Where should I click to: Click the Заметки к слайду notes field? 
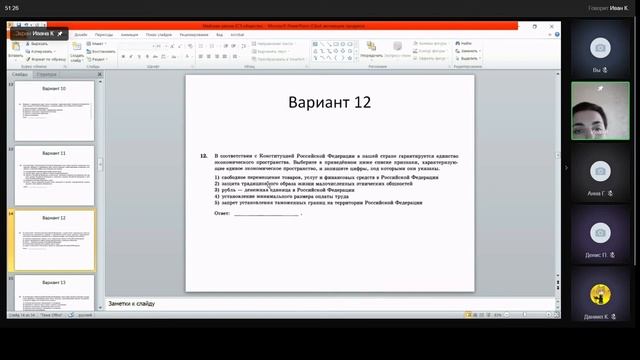(x=330, y=304)
